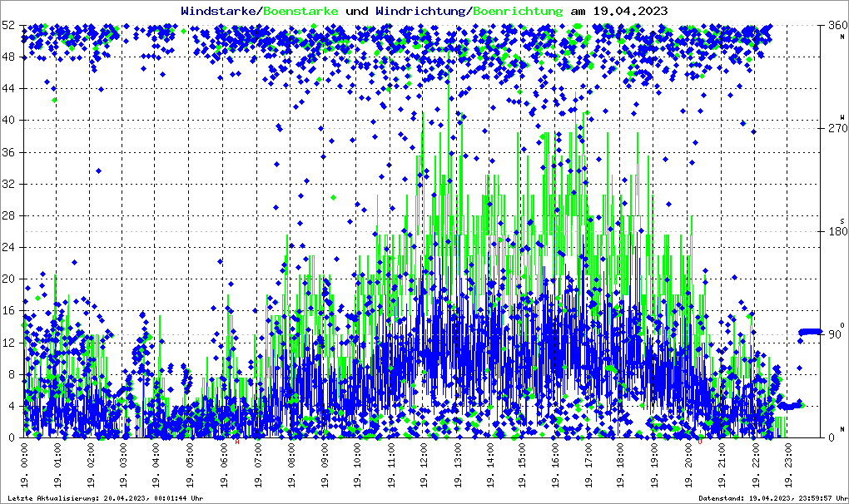Click the green Boenstarke legend label
Screen dimensions: 849x504
pos(300,11)
